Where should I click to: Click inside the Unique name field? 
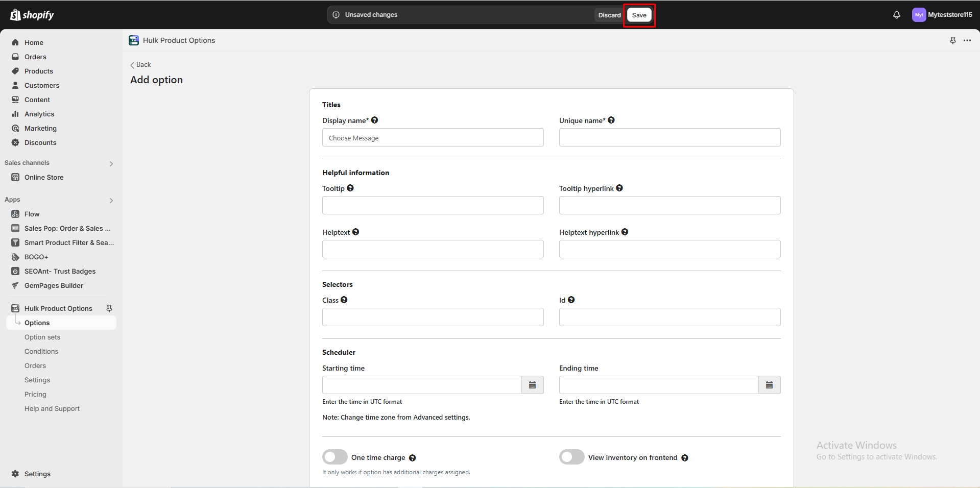pyautogui.click(x=669, y=137)
